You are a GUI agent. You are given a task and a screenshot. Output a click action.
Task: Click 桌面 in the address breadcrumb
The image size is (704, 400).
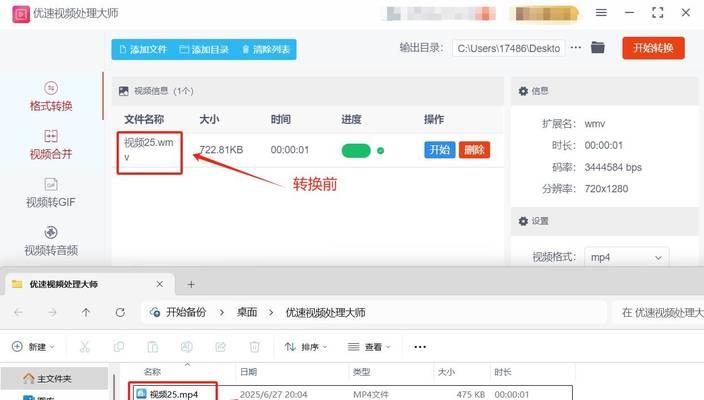click(x=247, y=312)
